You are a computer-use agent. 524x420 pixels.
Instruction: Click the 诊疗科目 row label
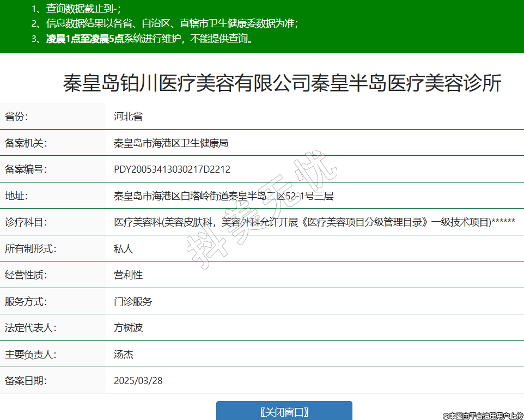[26, 222]
